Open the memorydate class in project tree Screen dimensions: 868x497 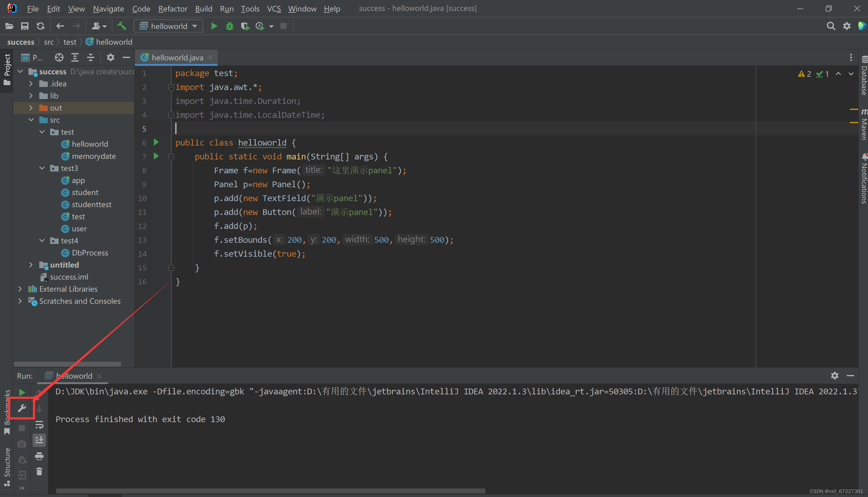[94, 156]
